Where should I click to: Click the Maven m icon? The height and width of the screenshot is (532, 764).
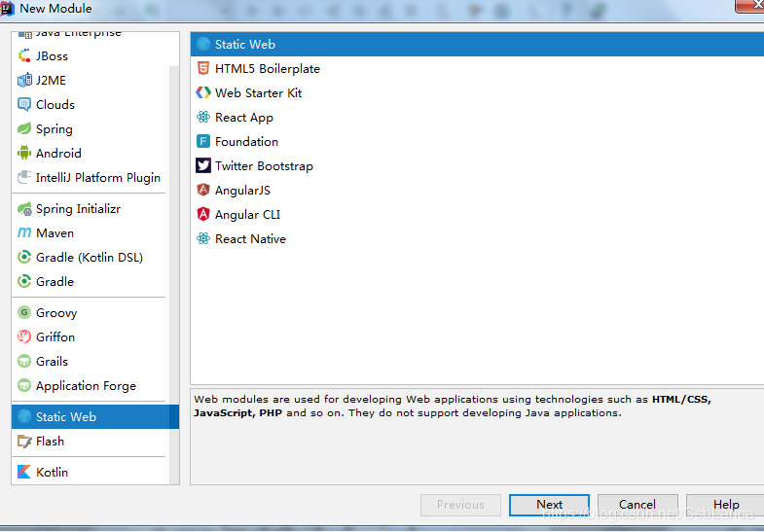[x=24, y=232]
